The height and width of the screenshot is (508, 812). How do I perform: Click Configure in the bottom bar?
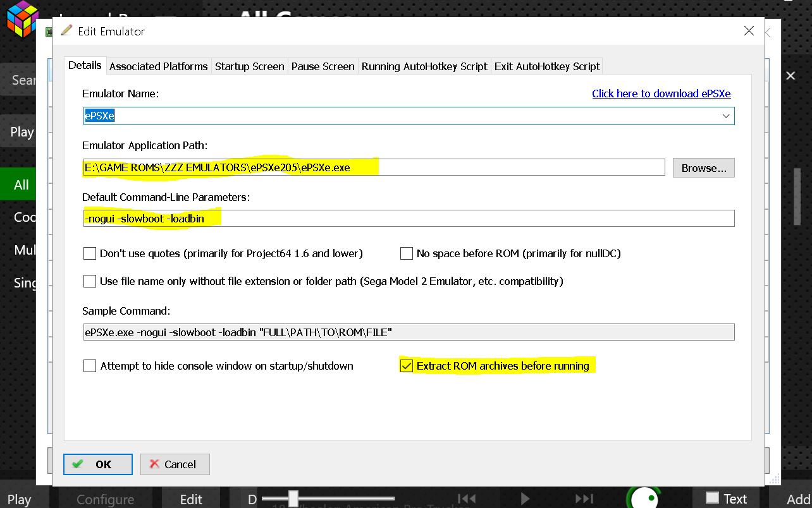(x=105, y=499)
